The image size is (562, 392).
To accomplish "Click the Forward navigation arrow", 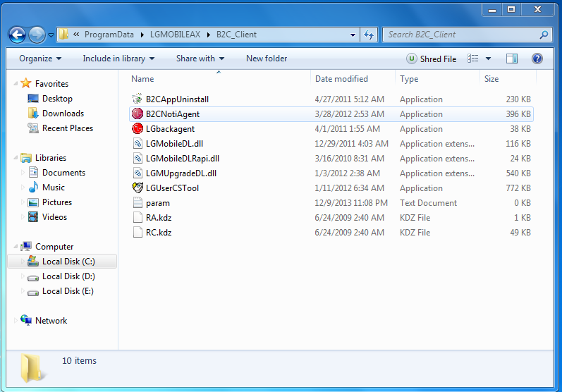I will tap(37, 35).
